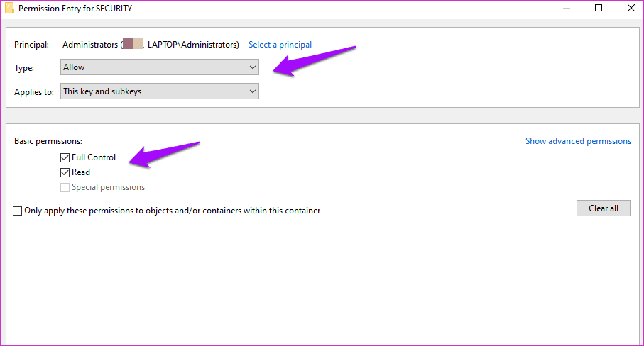Click the Select a principal link
Image resolution: width=644 pixels, height=346 pixels.
pos(280,45)
